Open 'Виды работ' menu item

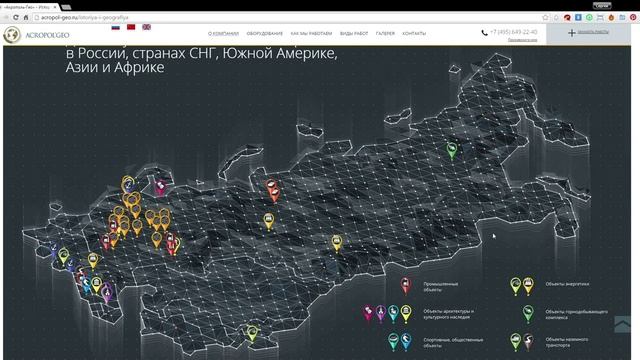click(x=354, y=33)
